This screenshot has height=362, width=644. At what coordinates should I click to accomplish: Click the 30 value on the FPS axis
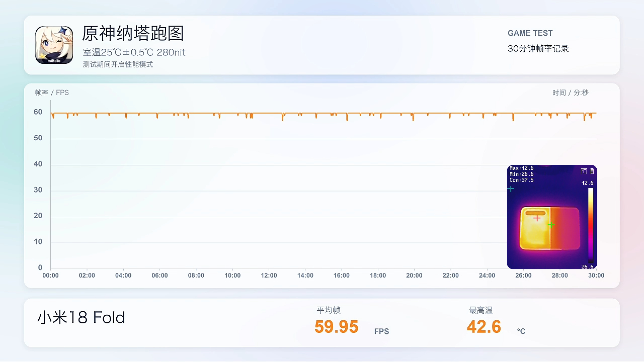pos(38,190)
